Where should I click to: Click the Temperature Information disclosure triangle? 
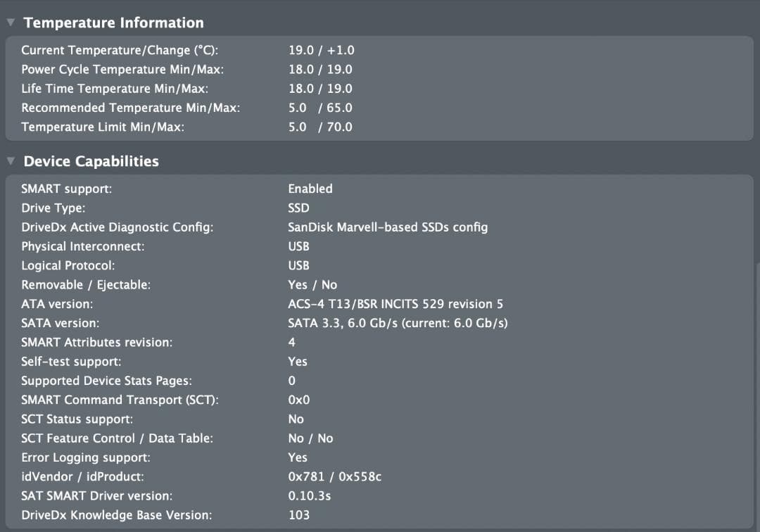pos(10,22)
